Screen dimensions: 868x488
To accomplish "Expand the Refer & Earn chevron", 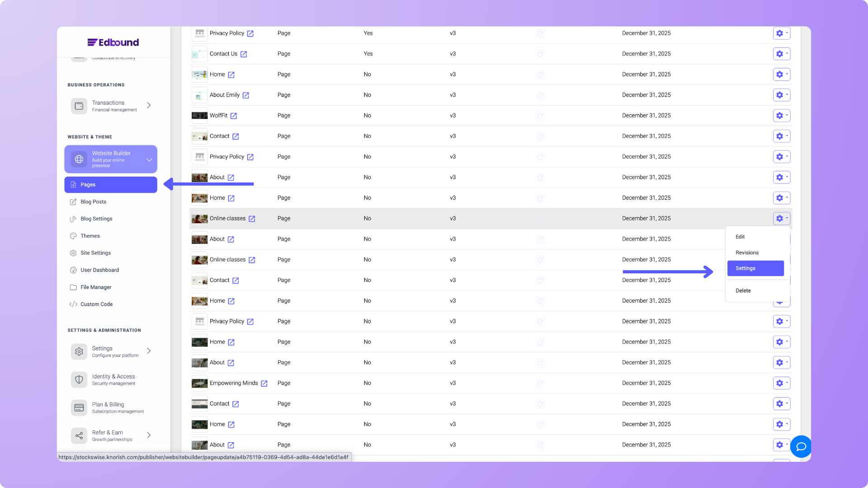I will [149, 435].
